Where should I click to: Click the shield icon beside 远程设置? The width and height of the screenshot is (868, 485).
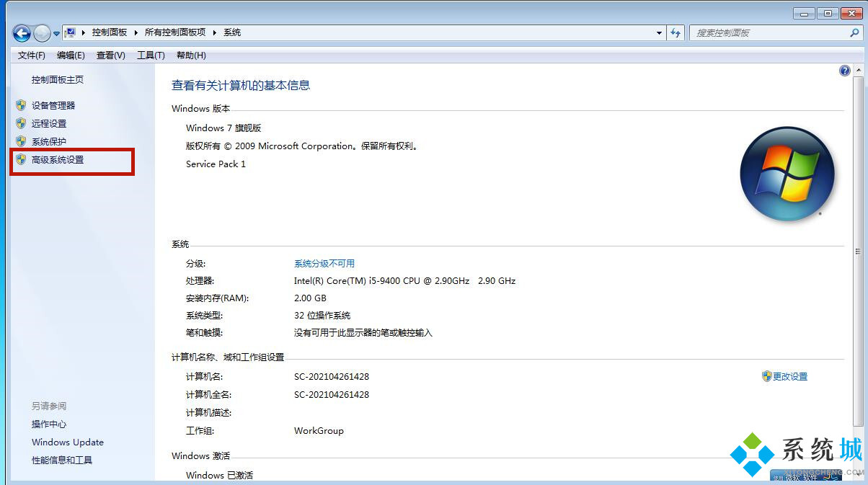tap(21, 123)
